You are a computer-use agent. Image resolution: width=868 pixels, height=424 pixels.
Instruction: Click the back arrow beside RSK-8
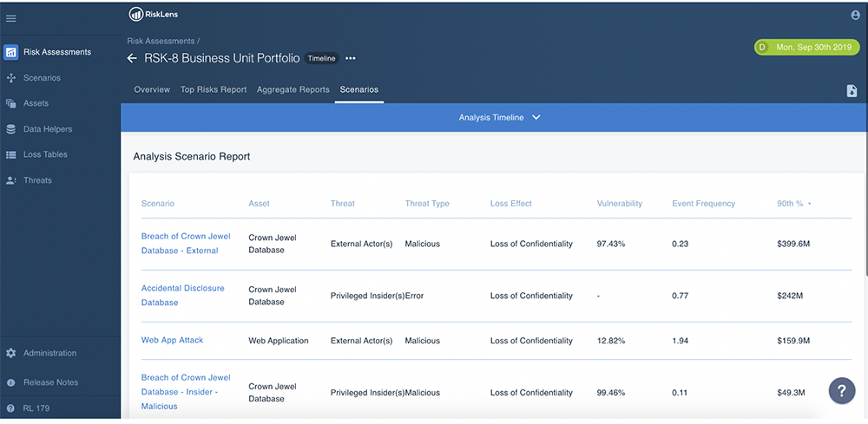click(x=132, y=58)
